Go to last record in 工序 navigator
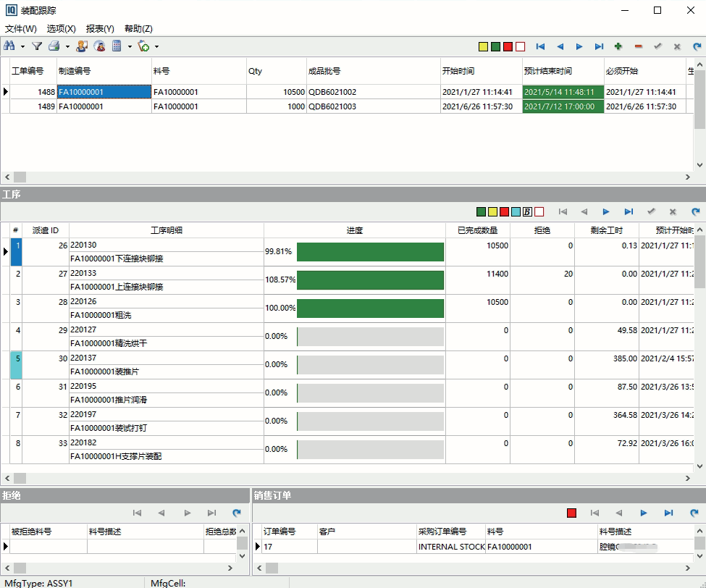This screenshot has height=588, width=706. click(x=629, y=211)
